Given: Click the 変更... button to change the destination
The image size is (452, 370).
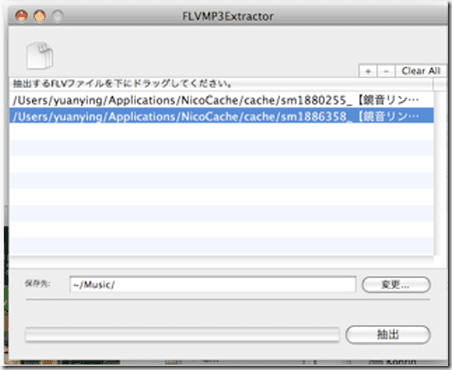Looking at the screenshot, I should (x=396, y=285).
